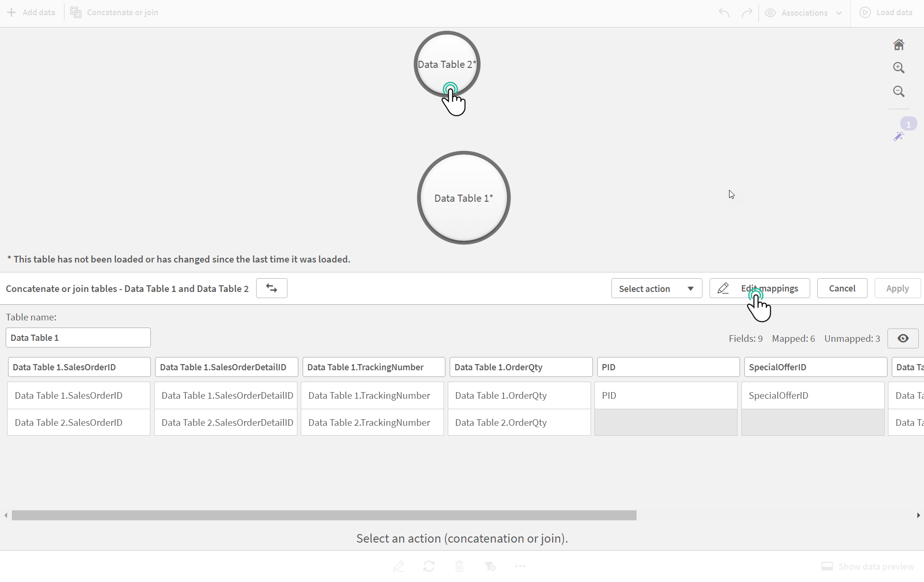
Task: Click the Apply button
Action: [897, 288]
